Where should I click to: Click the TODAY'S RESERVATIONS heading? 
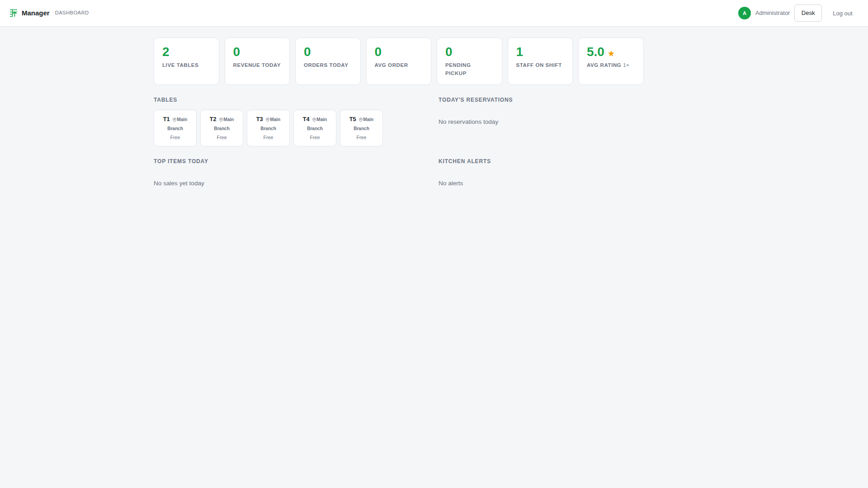[476, 100]
